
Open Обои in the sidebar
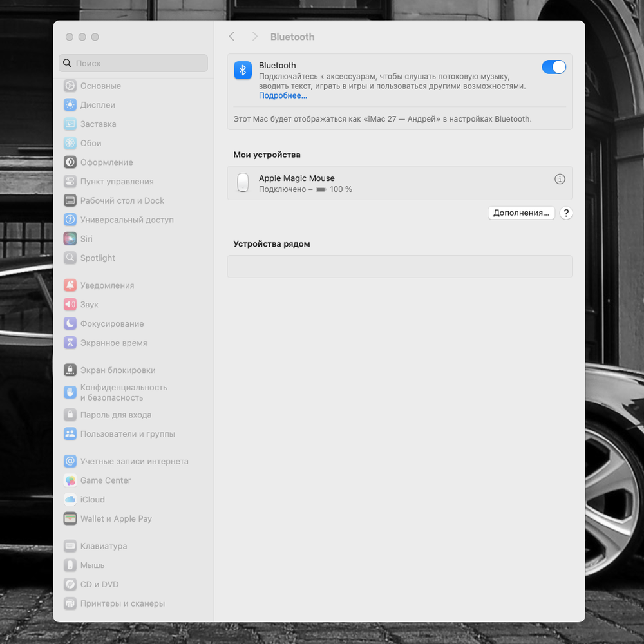click(83, 143)
